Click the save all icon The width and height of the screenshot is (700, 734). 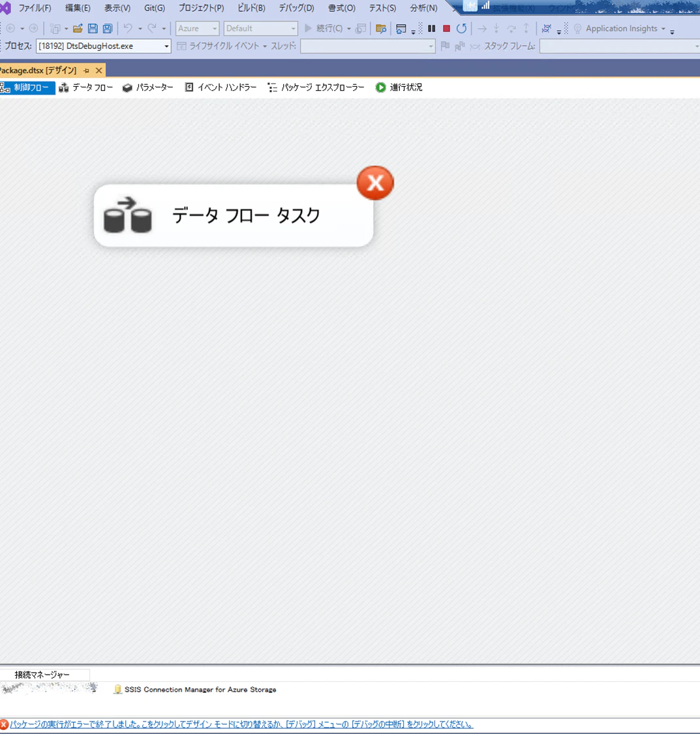point(108,29)
